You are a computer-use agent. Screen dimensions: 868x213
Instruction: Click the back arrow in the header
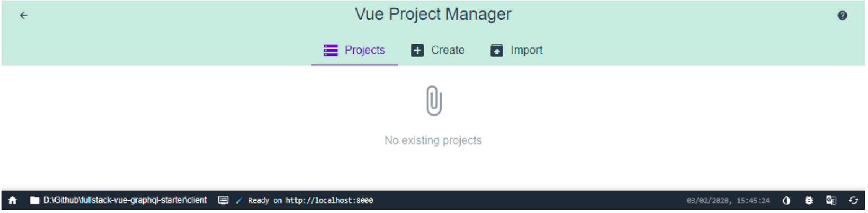pos(23,16)
